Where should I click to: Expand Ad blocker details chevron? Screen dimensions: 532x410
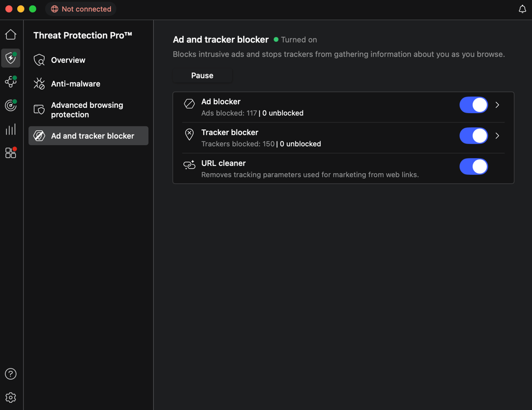[497, 105]
